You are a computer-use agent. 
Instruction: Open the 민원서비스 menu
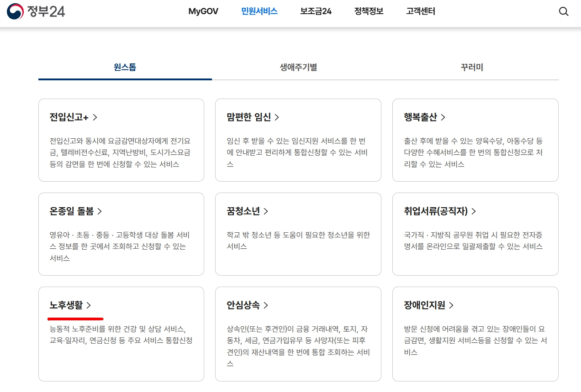click(x=259, y=11)
